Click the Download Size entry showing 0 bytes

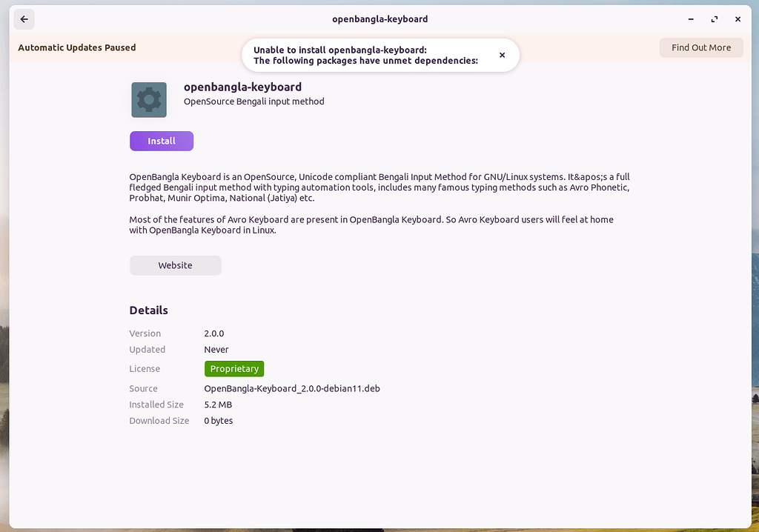[x=219, y=420]
